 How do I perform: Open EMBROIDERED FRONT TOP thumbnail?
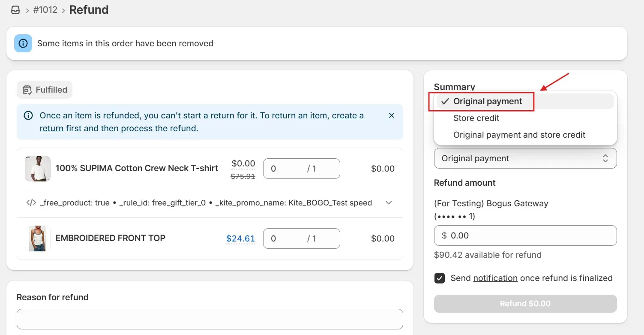(x=38, y=238)
